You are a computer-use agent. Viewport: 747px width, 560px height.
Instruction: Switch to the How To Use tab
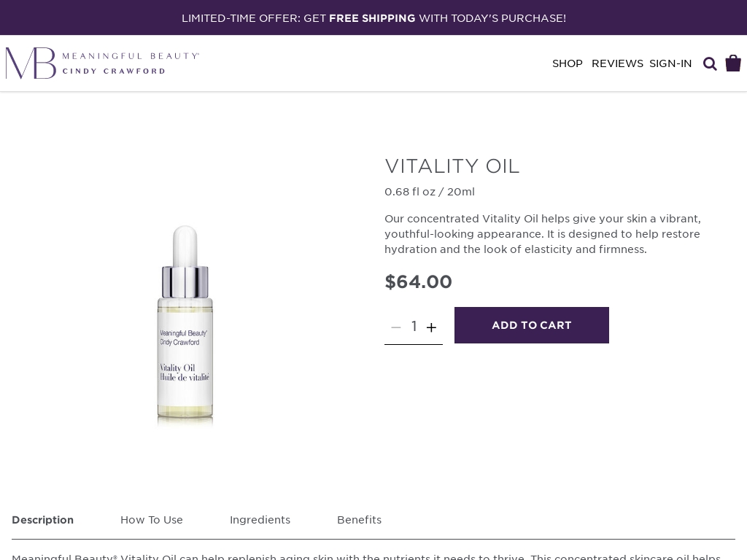[x=152, y=520]
